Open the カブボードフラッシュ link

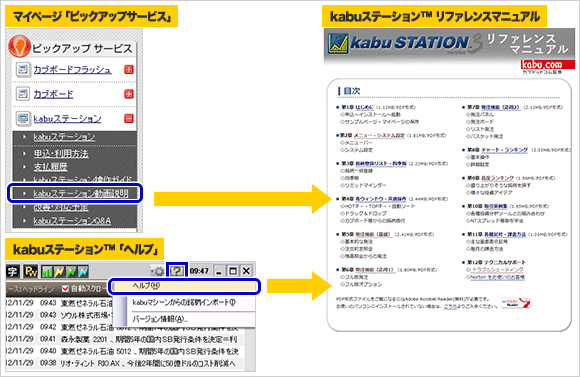point(72,70)
